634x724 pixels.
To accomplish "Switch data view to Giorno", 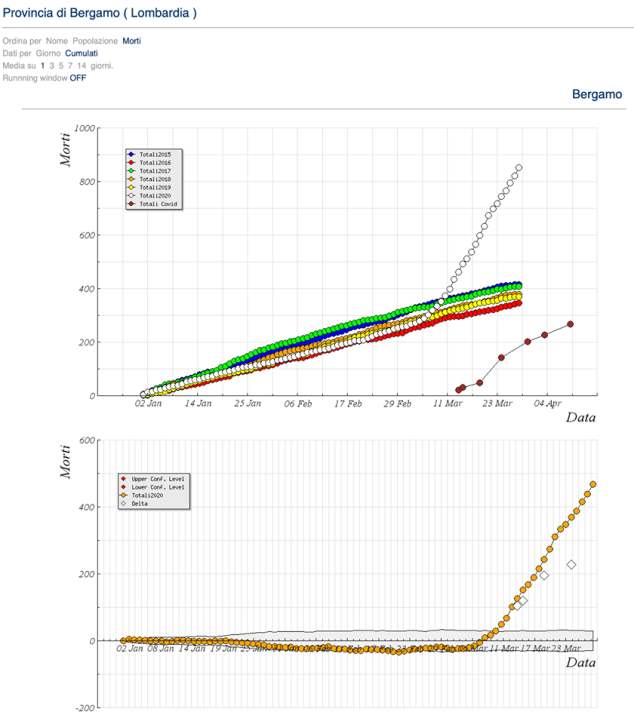I will click(48, 53).
